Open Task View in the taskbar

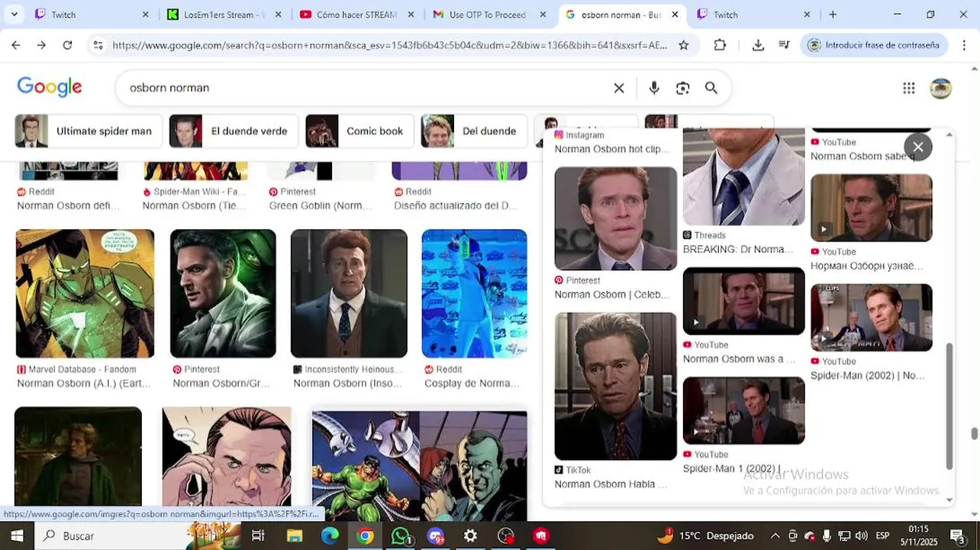coord(258,535)
